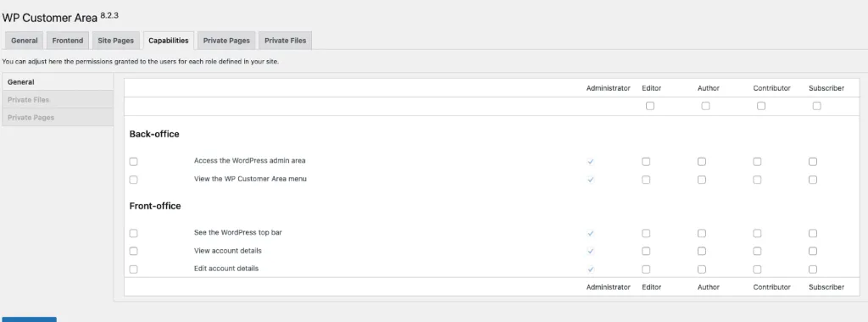The width and height of the screenshot is (868, 322).
Task: Allow Editor to edit account details
Action: point(646,269)
